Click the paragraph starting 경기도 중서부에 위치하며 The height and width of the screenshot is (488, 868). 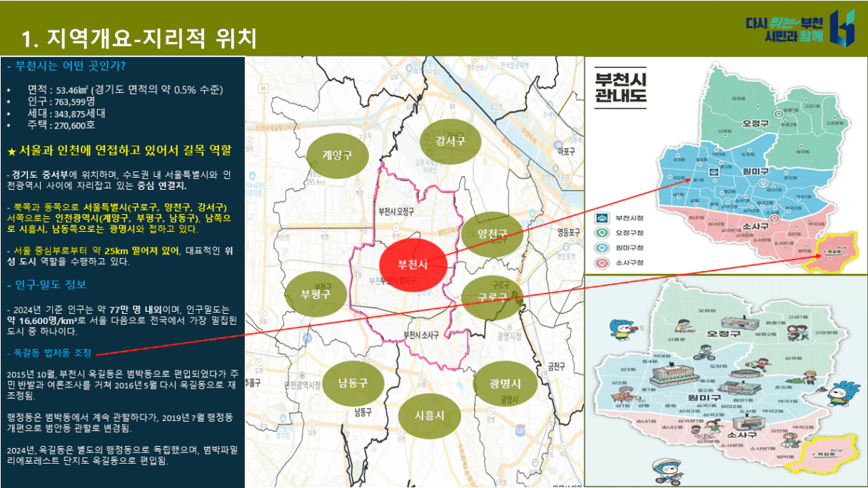(x=119, y=180)
